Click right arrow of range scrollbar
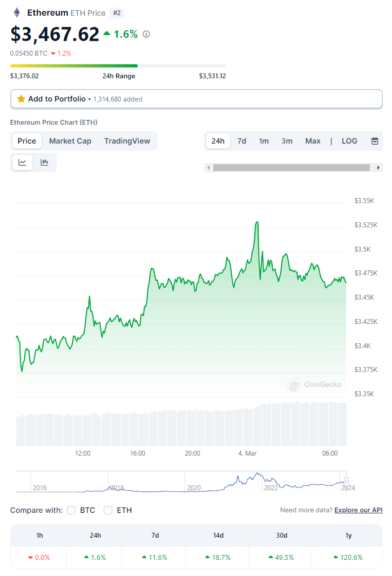The image size is (392, 576). pyautogui.click(x=379, y=167)
